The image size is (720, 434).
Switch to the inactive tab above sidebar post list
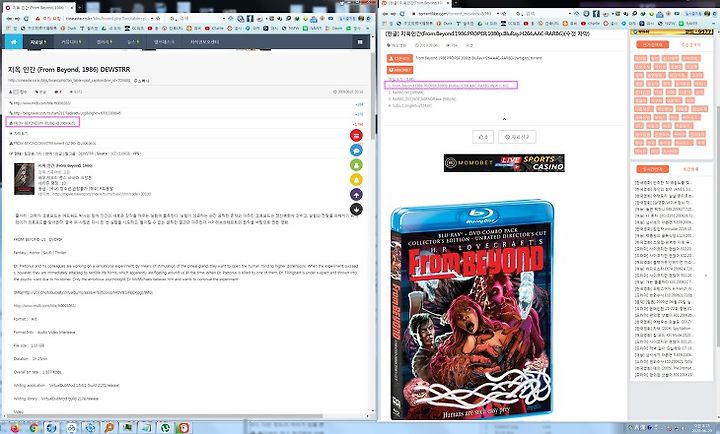point(690,169)
